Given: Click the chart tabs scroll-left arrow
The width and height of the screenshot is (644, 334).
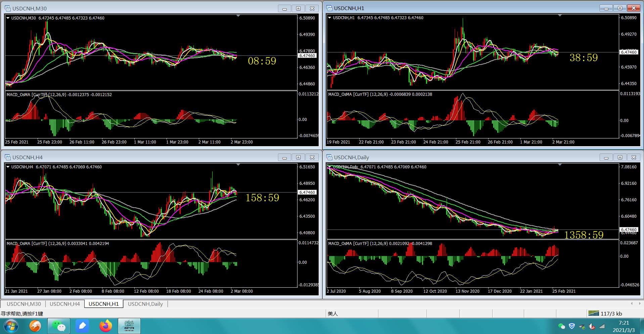Looking at the screenshot, I should (632, 304).
